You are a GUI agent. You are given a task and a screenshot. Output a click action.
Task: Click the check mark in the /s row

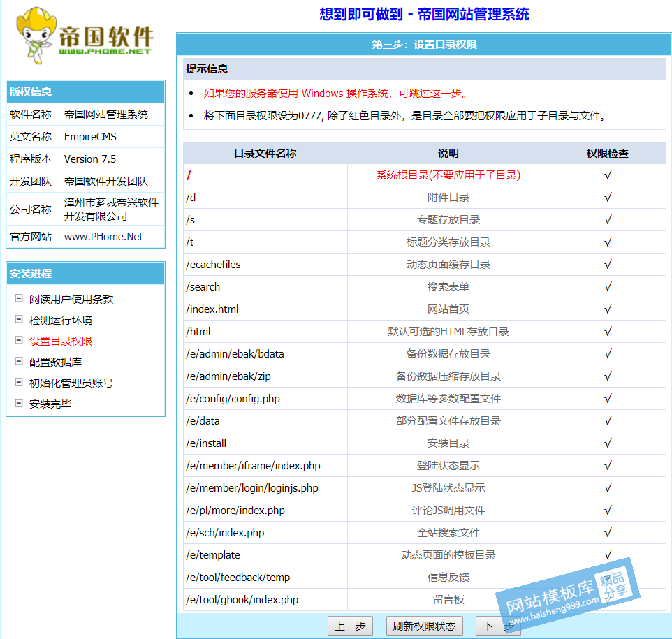click(608, 220)
